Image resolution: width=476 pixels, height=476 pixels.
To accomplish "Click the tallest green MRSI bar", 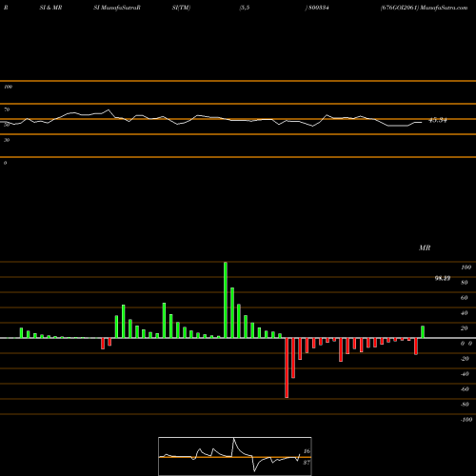I will [x=226, y=300].
